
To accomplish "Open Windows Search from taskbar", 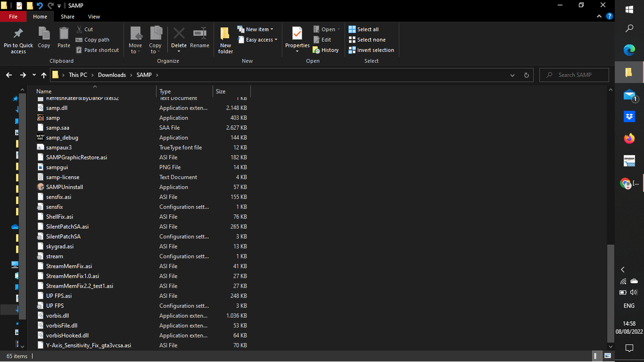I will pyautogui.click(x=629, y=29).
